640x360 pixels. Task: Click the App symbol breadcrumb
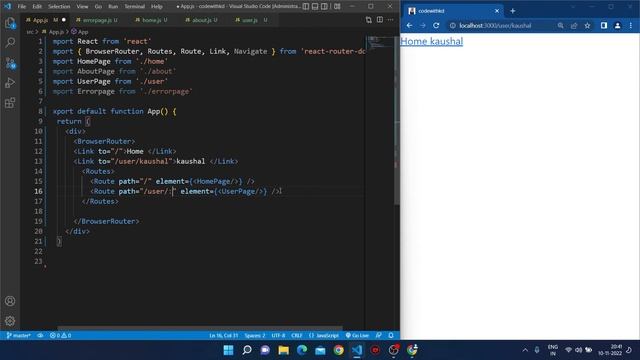point(80,32)
